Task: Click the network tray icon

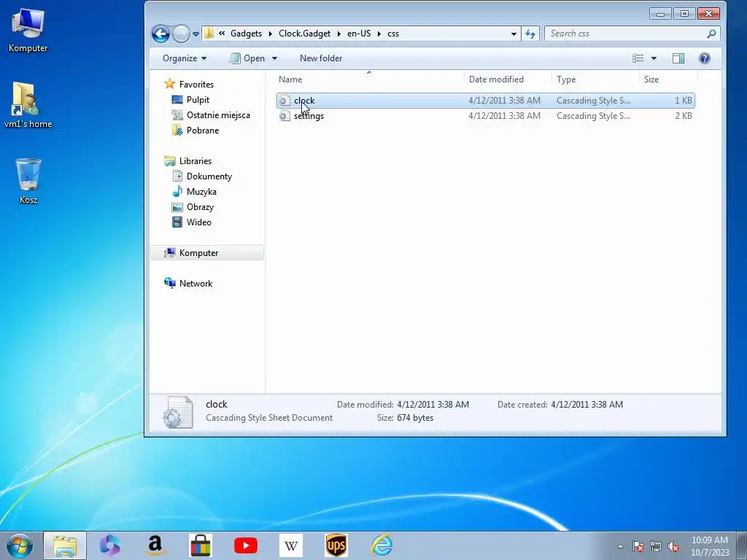Action: pos(656,547)
